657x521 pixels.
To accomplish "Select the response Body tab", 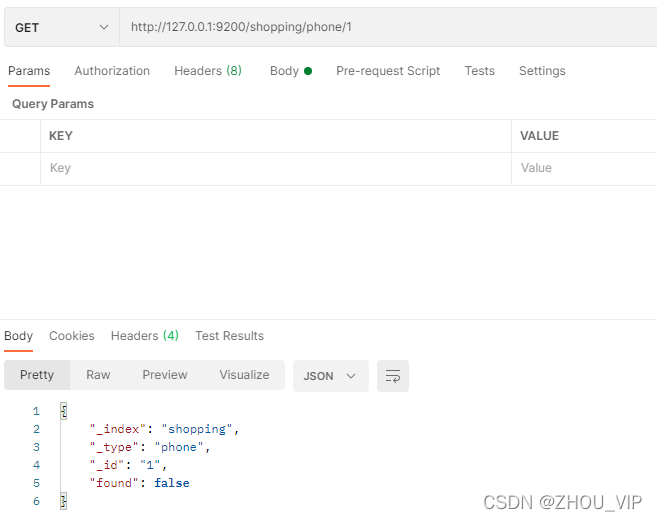I will tap(18, 336).
